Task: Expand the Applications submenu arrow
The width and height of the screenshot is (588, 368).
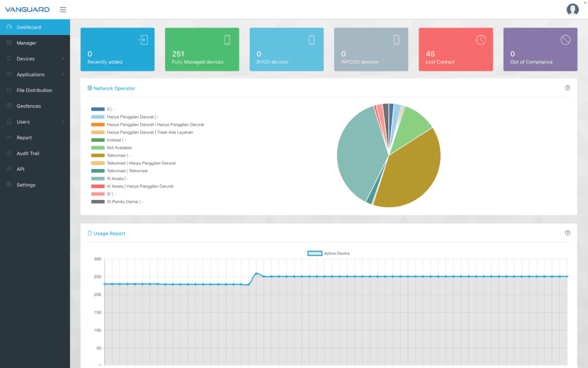Action: coord(63,74)
